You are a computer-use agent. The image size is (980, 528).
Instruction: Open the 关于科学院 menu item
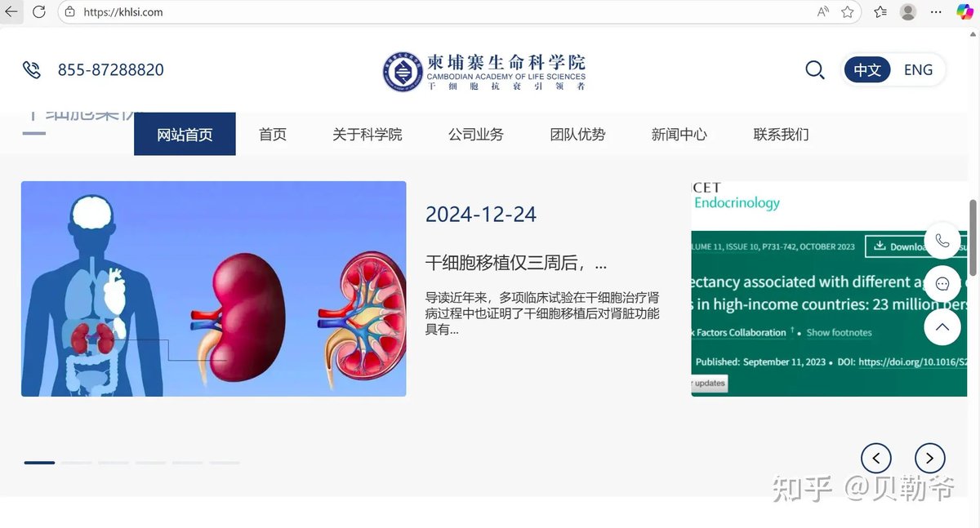tap(367, 134)
